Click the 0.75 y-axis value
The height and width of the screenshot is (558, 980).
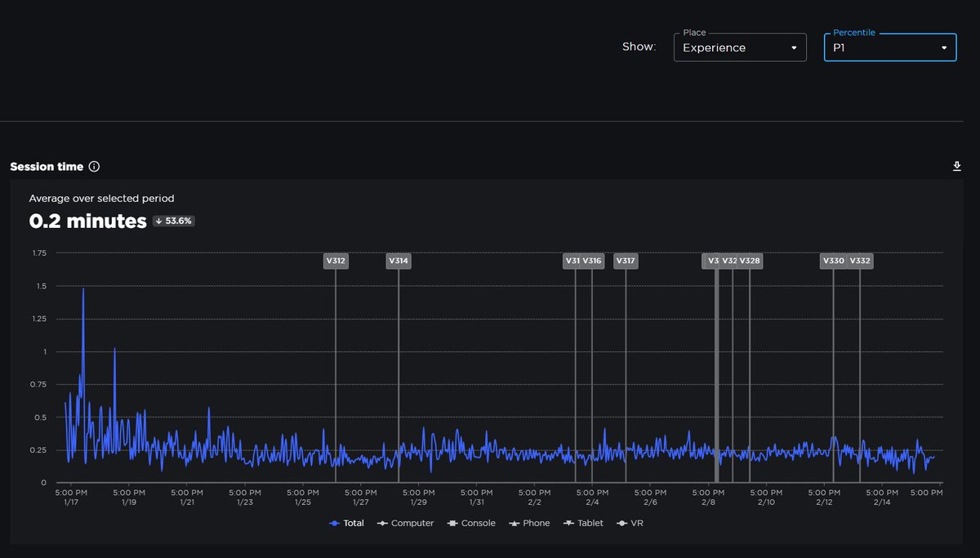coord(38,384)
